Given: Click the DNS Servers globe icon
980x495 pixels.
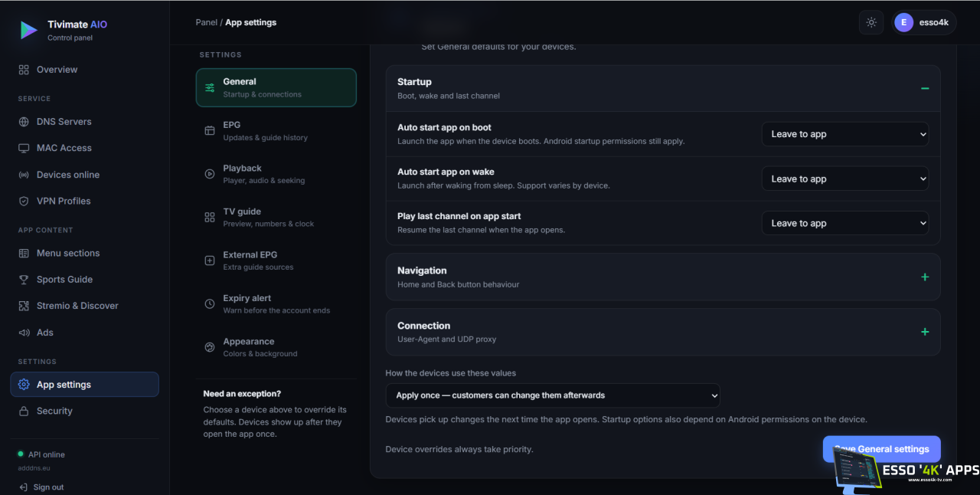Looking at the screenshot, I should point(24,122).
